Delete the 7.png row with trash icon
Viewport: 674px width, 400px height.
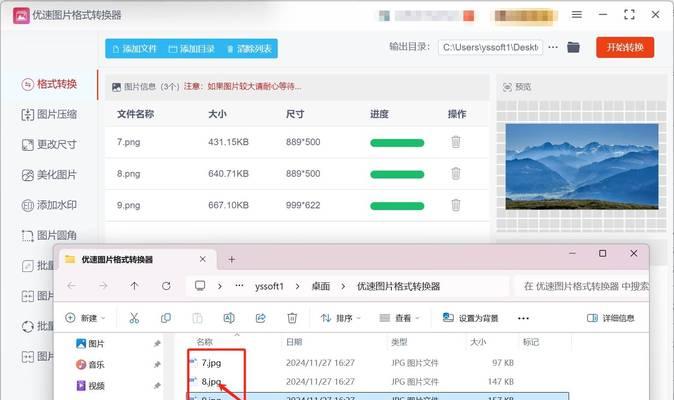pyautogui.click(x=456, y=142)
